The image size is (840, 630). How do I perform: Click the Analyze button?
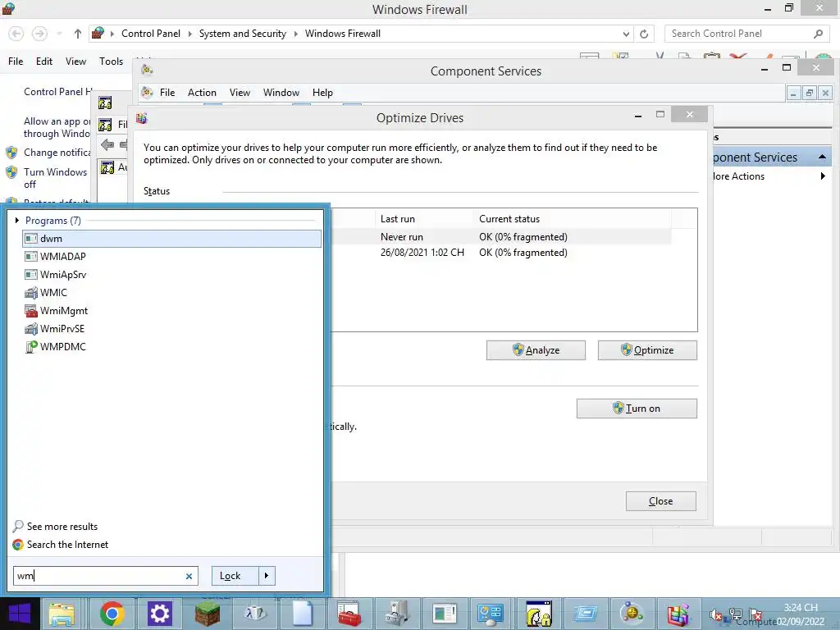536,350
